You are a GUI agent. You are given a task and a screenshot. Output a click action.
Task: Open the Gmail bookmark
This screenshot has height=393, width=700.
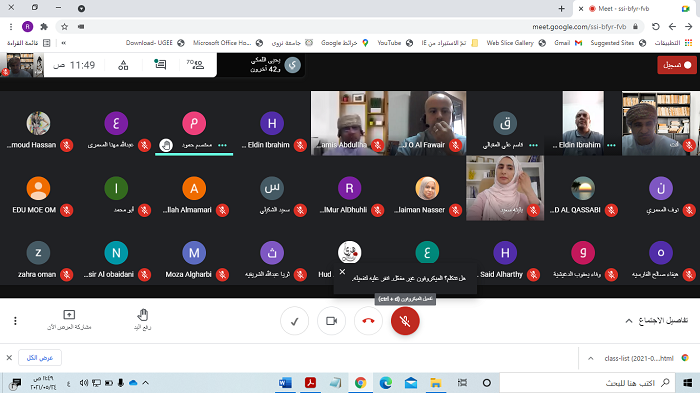coord(568,43)
